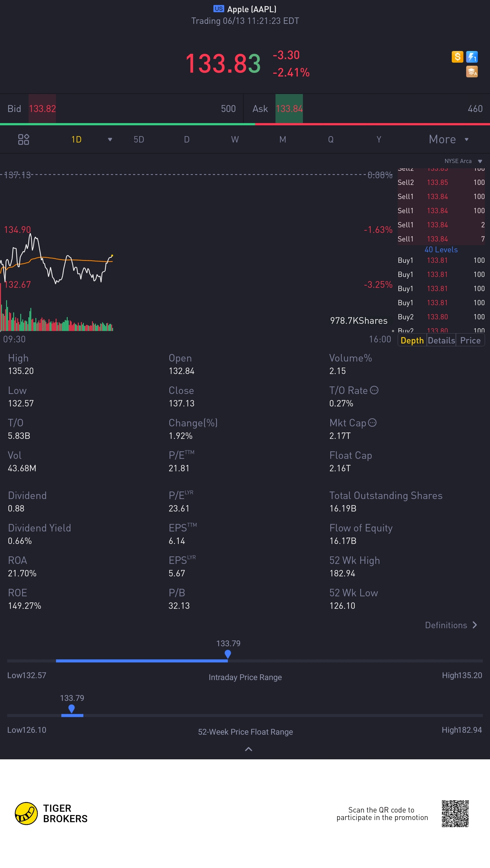Tap the yellow dollar trade icon
This screenshot has width=490, height=868.
point(457,57)
